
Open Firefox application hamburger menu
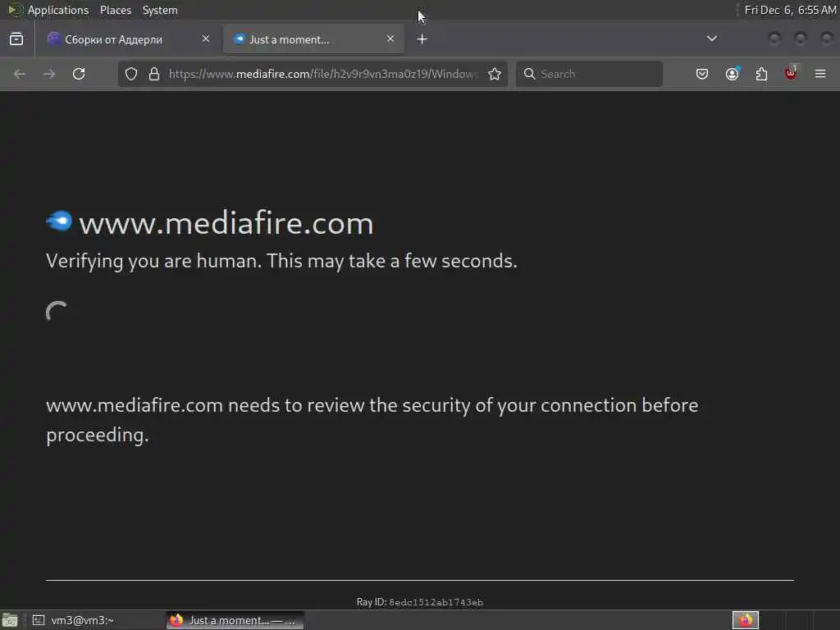pyautogui.click(x=820, y=74)
